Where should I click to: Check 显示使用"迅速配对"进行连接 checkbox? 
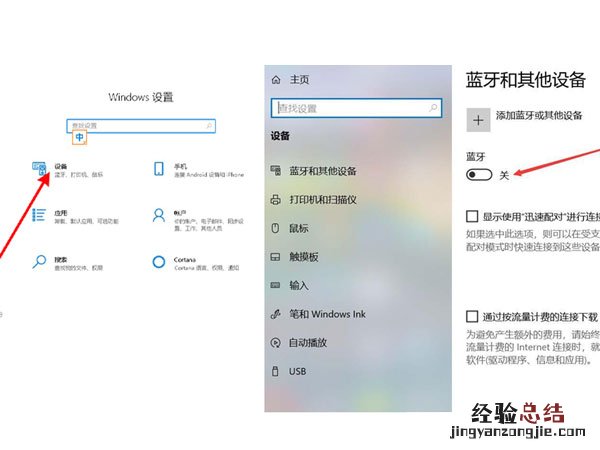472,216
